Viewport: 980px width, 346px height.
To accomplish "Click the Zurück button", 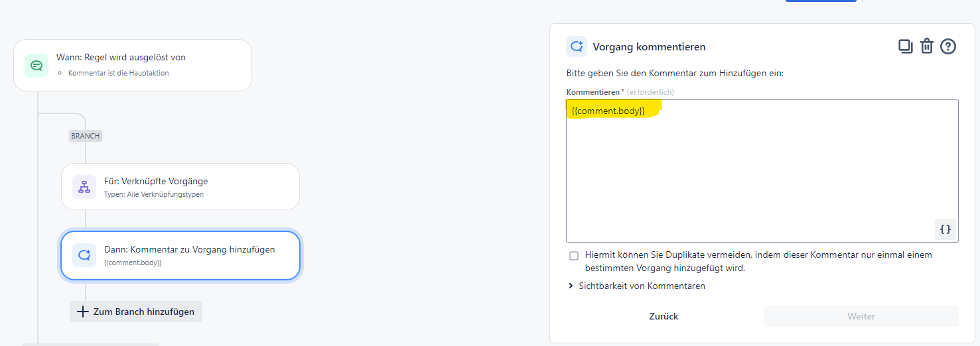I will point(664,316).
